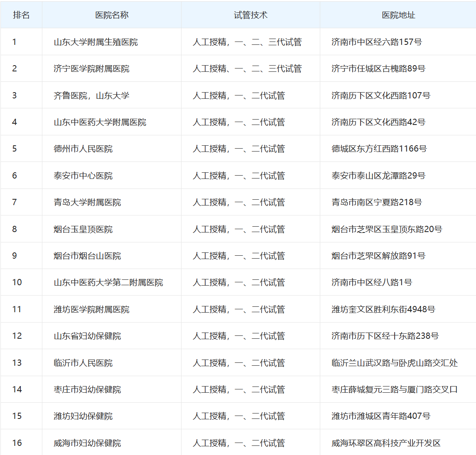Click address 济南历下区文化西路42号

pyautogui.click(x=378, y=122)
